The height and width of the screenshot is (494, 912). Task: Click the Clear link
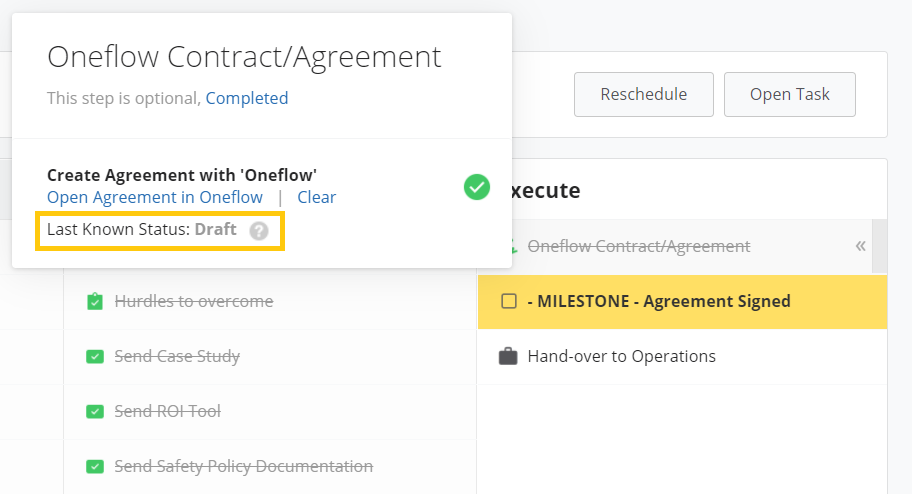(316, 197)
